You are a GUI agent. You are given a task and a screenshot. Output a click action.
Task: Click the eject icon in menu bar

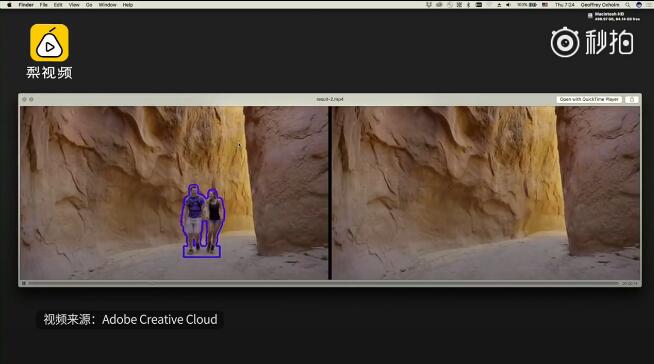(499, 5)
